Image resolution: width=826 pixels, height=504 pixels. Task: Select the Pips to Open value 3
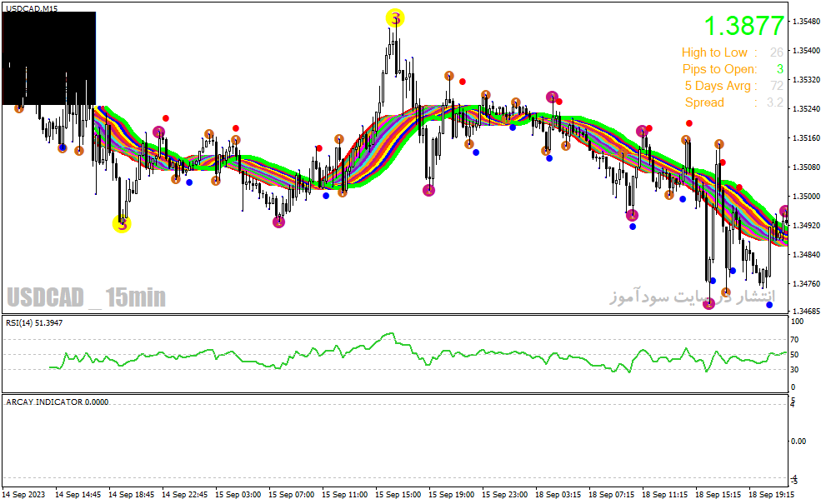tap(780, 69)
